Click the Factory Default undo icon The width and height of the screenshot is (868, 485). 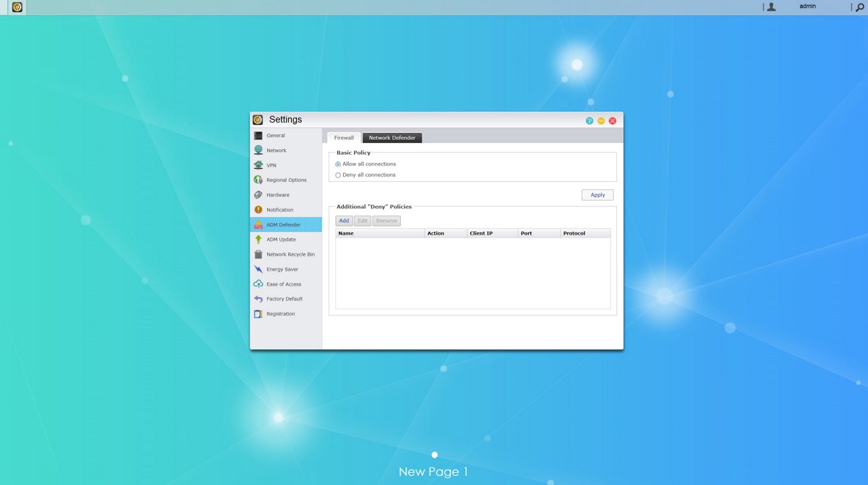(x=258, y=299)
